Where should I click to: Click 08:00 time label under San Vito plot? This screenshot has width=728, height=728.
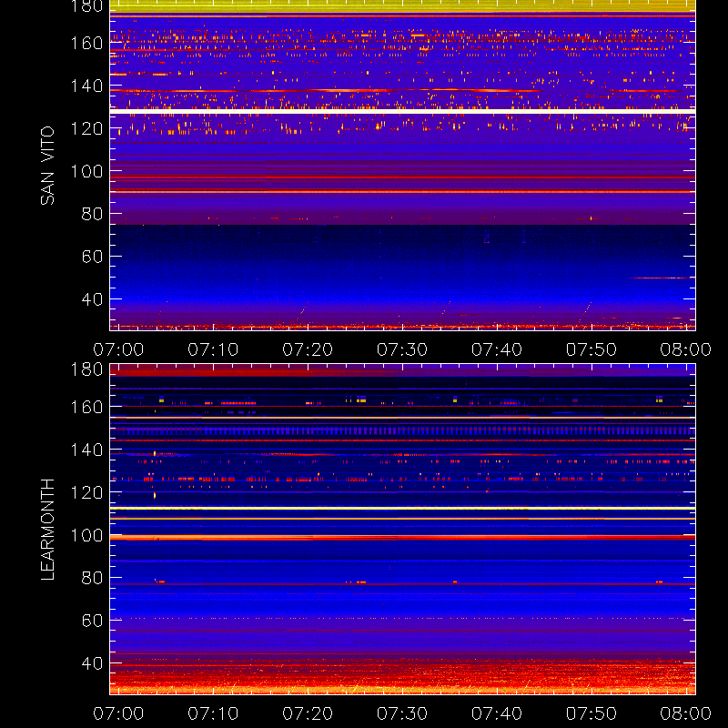pyautogui.click(x=686, y=349)
